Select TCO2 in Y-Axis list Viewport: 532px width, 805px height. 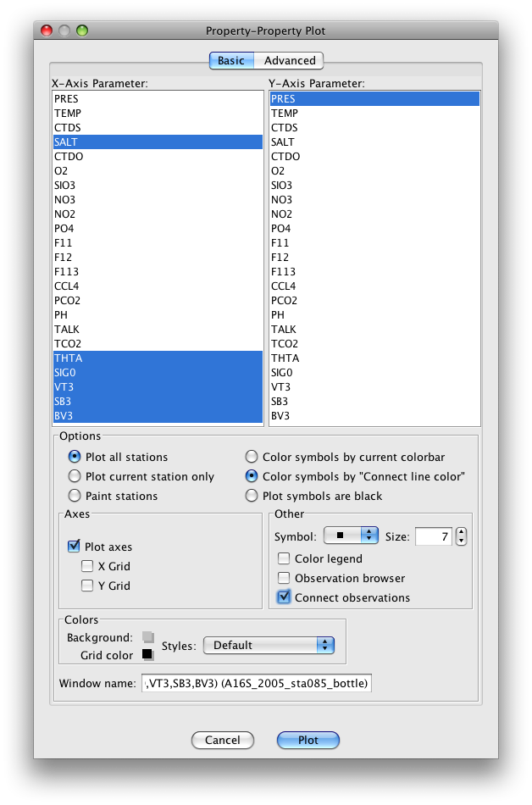375,343
